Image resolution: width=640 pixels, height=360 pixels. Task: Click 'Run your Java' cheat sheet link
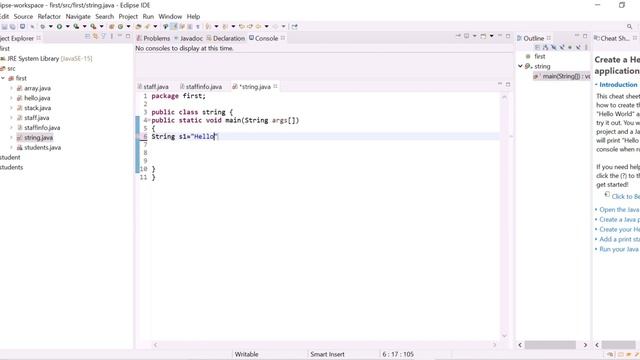click(619, 249)
